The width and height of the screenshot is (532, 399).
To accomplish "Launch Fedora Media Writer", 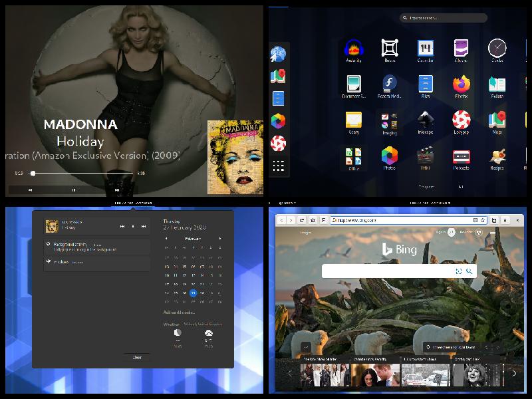I will click(x=390, y=87).
